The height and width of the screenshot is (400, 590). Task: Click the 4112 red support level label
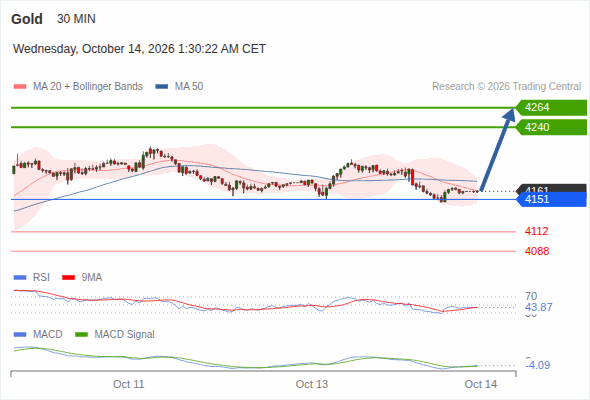[x=537, y=231]
